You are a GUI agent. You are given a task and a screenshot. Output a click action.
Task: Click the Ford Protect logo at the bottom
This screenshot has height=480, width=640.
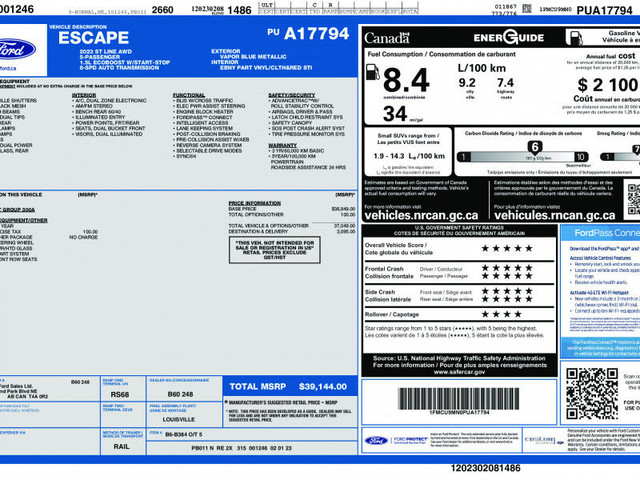coord(397,440)
